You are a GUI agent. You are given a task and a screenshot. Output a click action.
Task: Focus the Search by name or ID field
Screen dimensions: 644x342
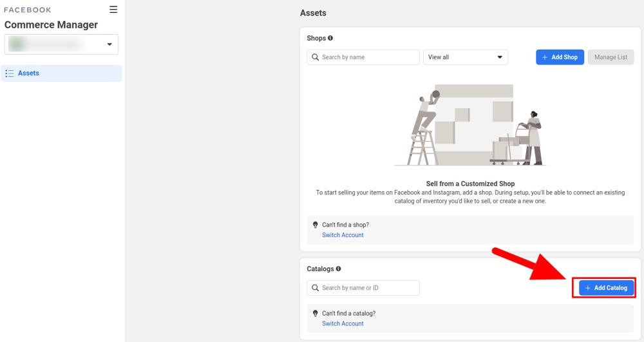point(368,288)
